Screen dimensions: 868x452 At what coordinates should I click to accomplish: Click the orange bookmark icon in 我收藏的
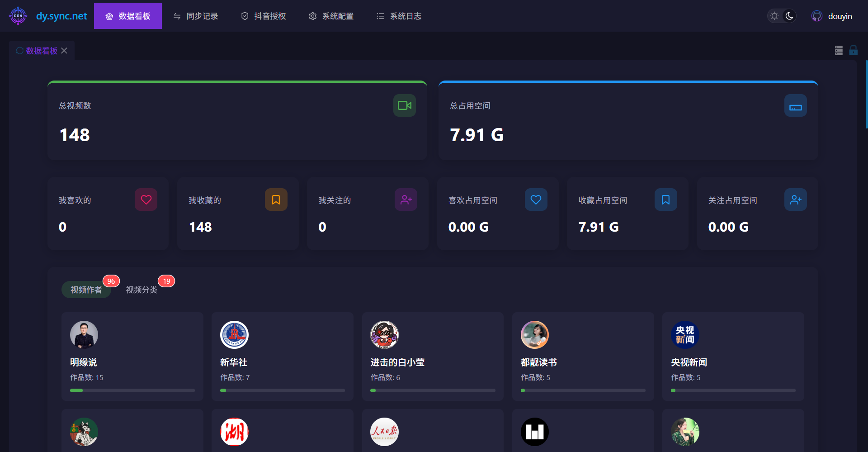click(x=276, y=200)
